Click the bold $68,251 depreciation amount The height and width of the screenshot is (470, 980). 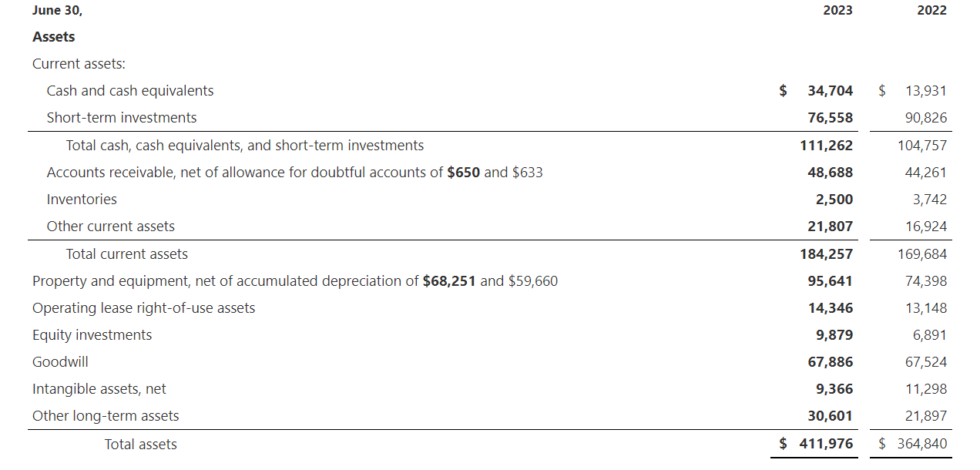[x=450, y=281]
